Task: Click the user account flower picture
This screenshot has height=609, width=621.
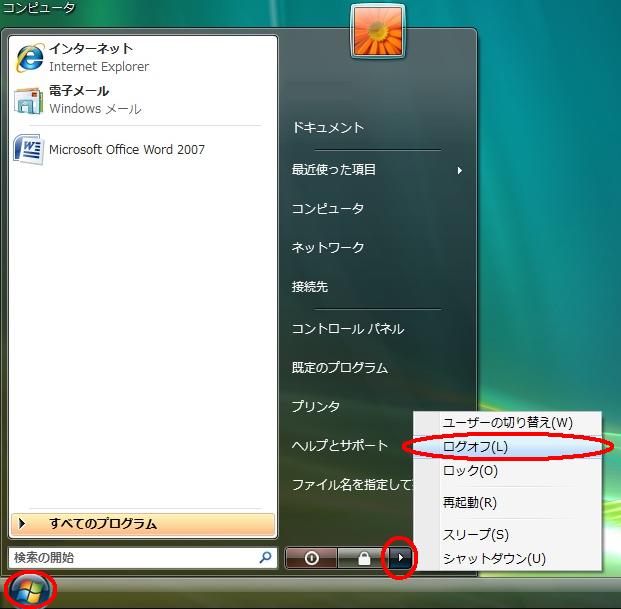Action: point(377,31)
